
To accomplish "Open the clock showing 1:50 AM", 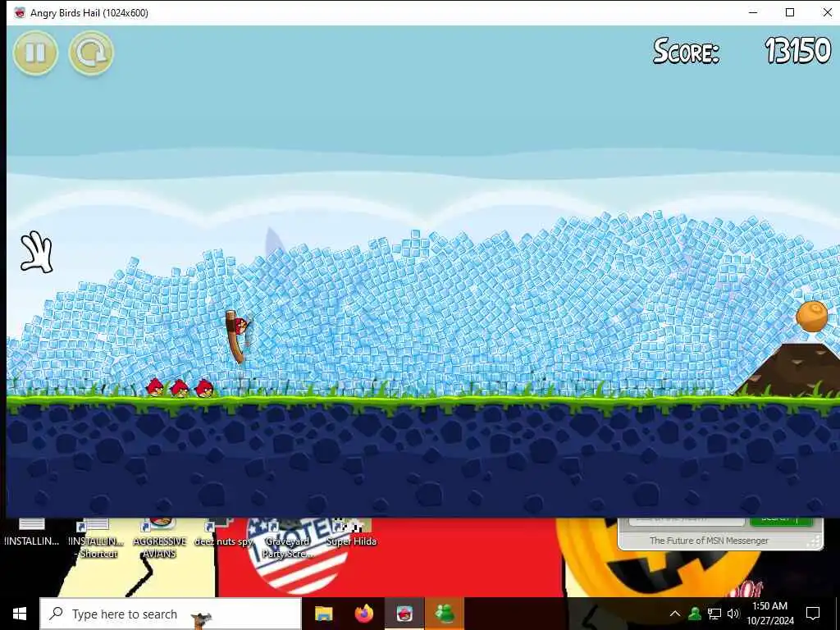I will 769,614.
